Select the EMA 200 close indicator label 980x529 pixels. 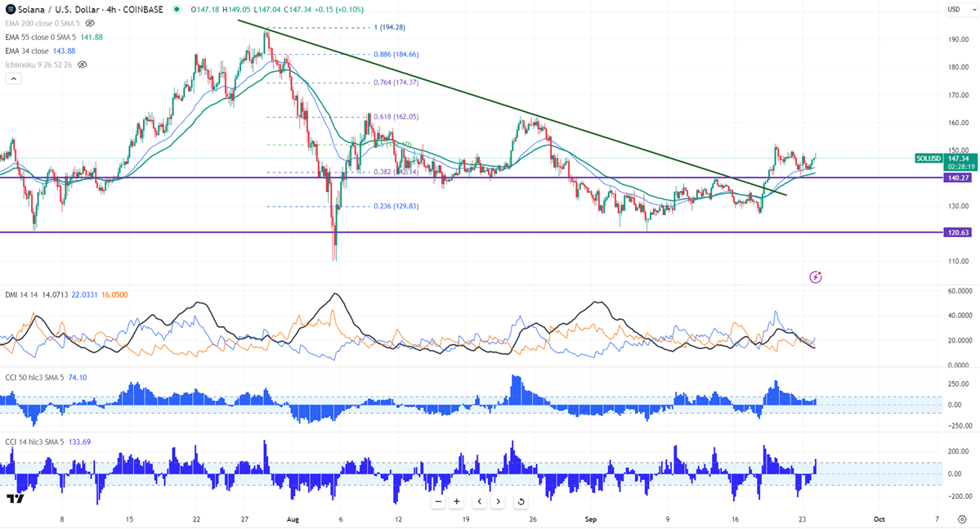(43, 23)
